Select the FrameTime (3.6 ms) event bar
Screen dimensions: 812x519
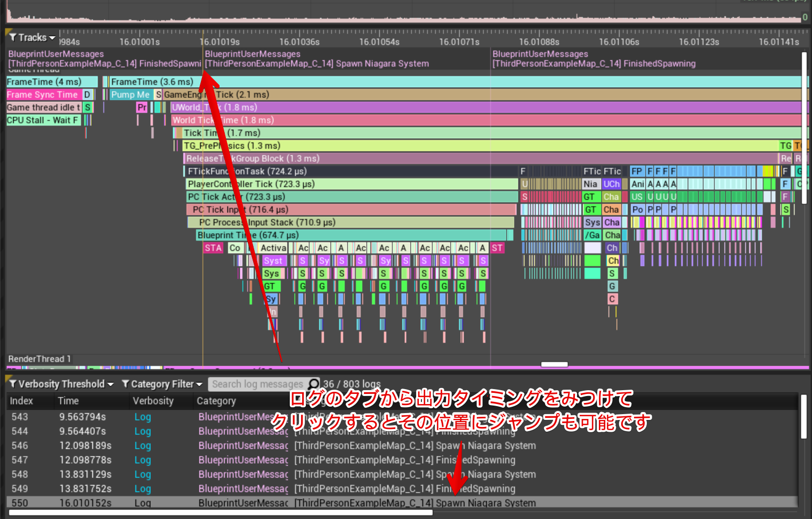click(x=155, y=81)
